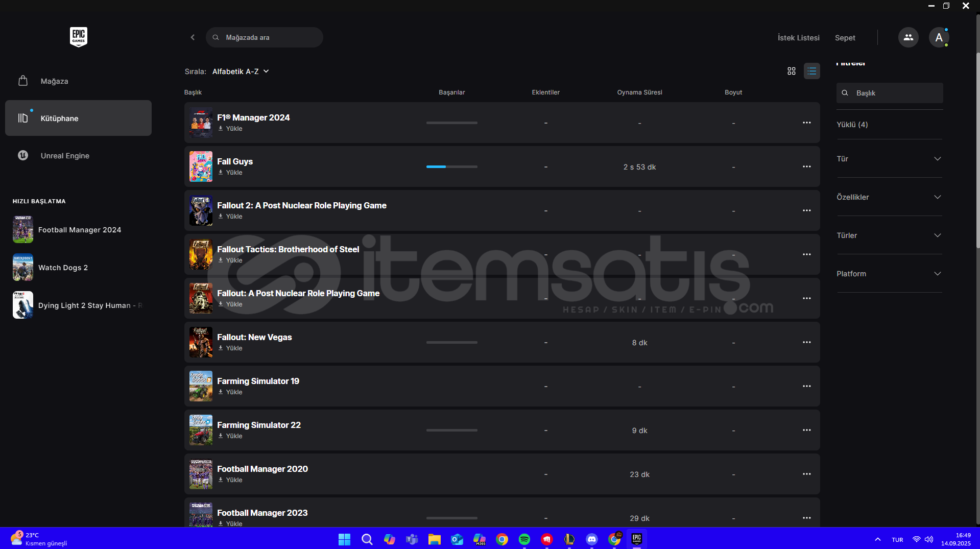Install Football Manager 2020 via Yükle

coord(230,480)
